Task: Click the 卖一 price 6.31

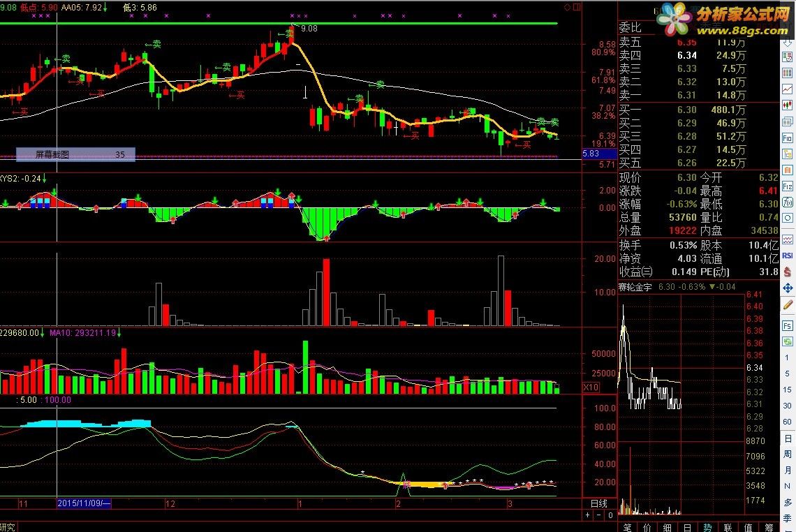Action: 686,95
